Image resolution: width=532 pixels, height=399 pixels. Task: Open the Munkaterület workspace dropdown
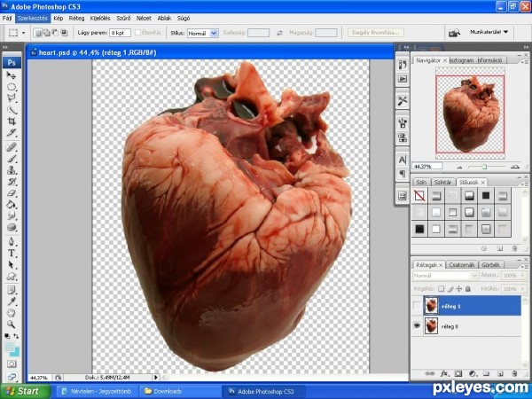click(x=489, y=32)
